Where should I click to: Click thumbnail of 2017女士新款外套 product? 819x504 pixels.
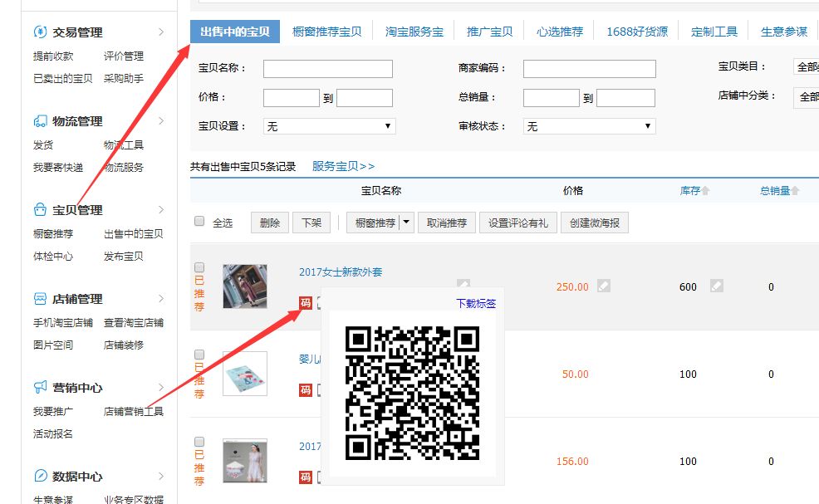245,286
